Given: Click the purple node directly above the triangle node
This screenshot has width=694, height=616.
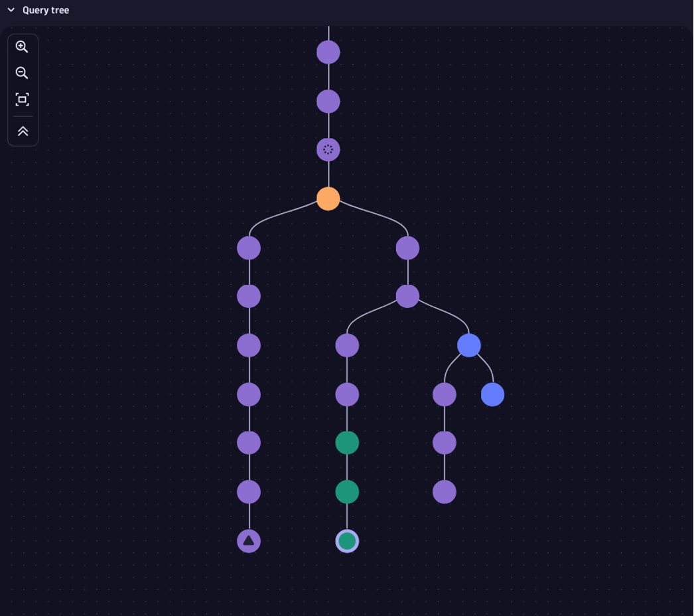Looking at the screenshot, I should pyautogui.click(x=249, y=492).
